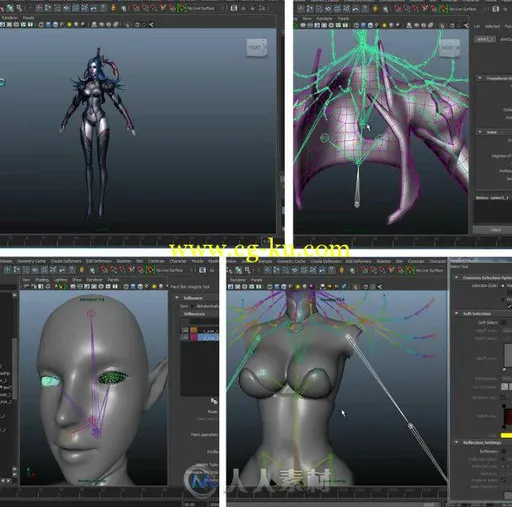This screenshot has height=507, width=512.
Task: Click the Selected menu in the Attribute Editor
Action: pyautogui.click(x=492, y=26)
